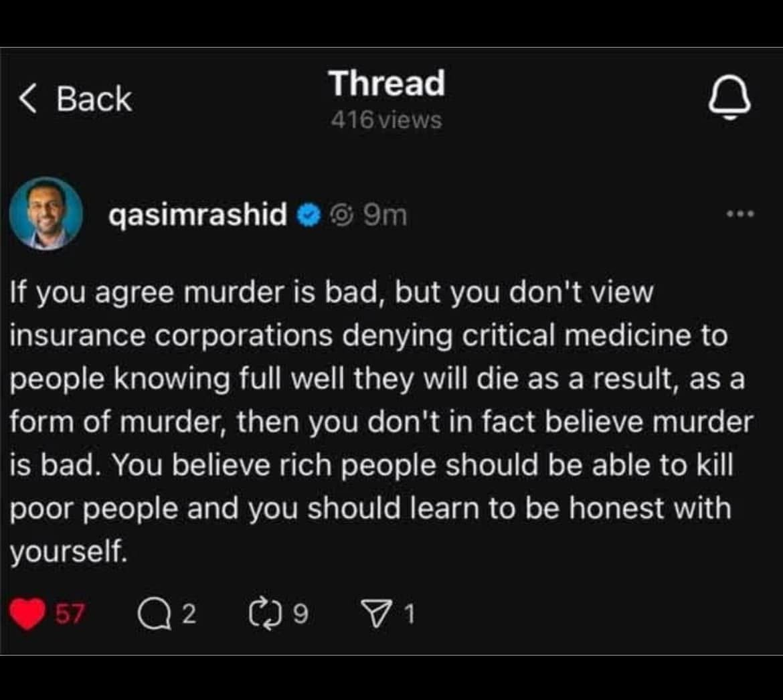Click the share count of 1
Viewport: 783px width, 700px height.
coord(409,614)
